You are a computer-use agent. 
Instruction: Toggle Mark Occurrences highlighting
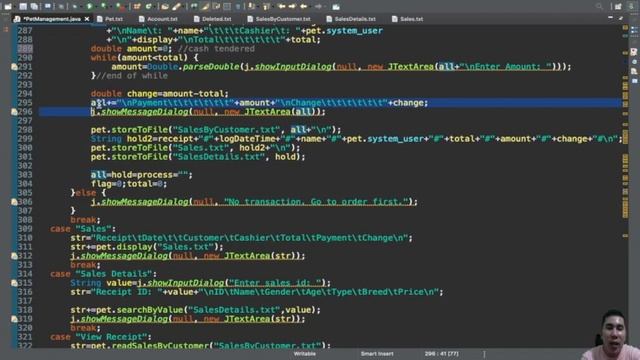pyautogui.click(x=205, y=7)
